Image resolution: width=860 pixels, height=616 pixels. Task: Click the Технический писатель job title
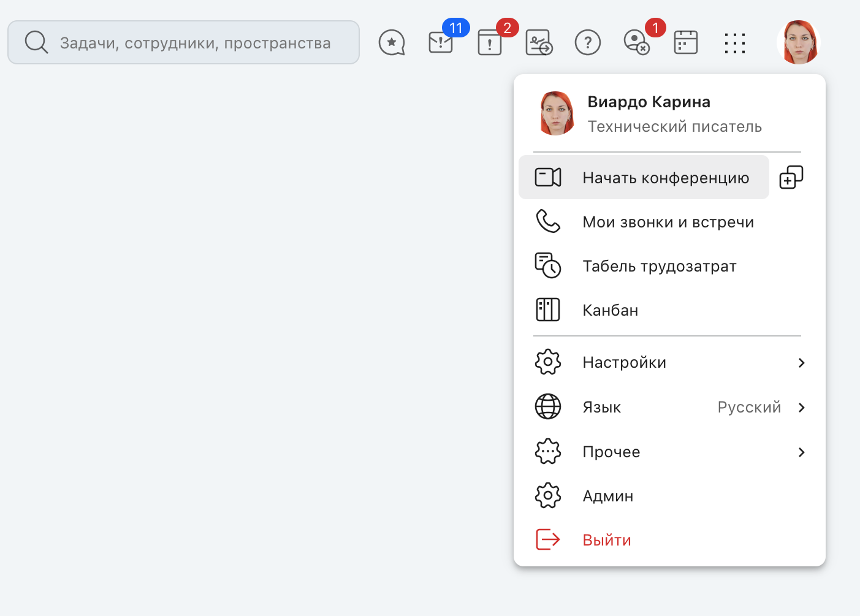point(674,126)
